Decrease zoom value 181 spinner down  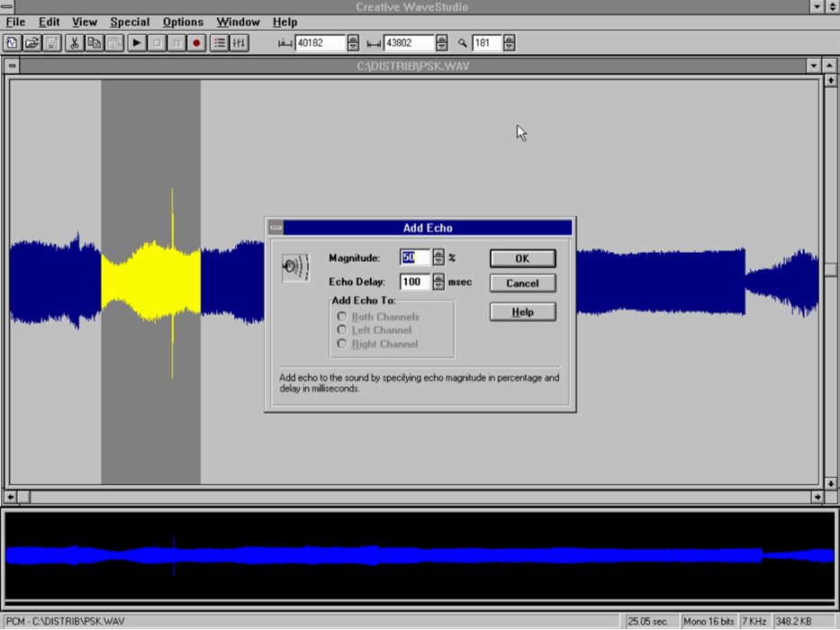[x=509, y=47]
